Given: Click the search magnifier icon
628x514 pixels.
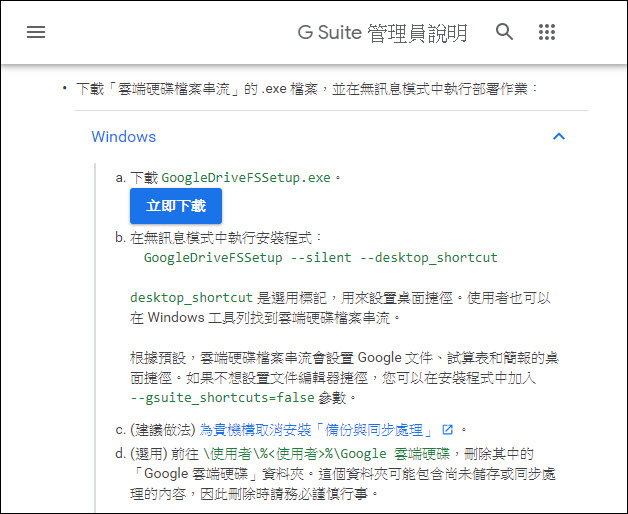Looking at the screenshot, I should [x=504, y=32].
